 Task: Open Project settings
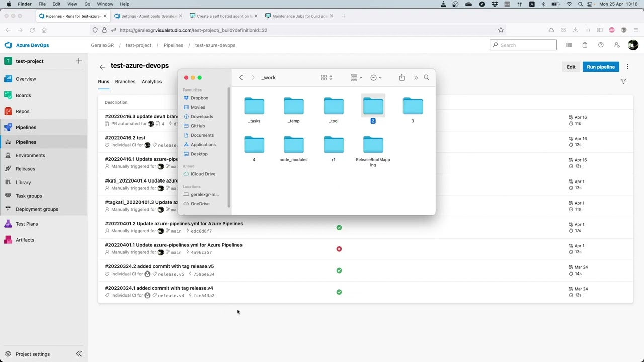[x=33, y=354]
